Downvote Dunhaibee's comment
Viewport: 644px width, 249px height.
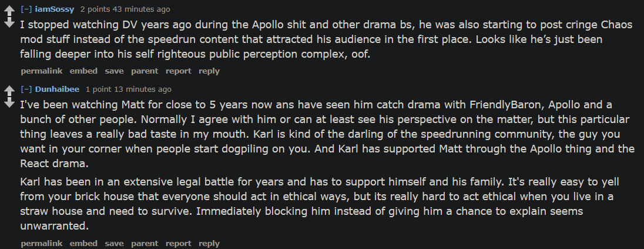tap(9, 103)
